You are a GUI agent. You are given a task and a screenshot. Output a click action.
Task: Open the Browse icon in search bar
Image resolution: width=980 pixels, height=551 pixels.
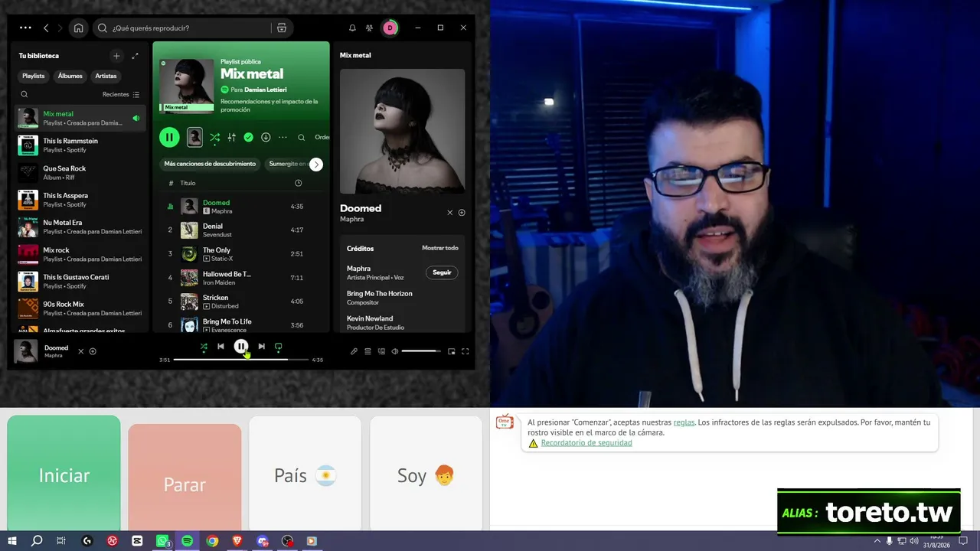[282, 28]
